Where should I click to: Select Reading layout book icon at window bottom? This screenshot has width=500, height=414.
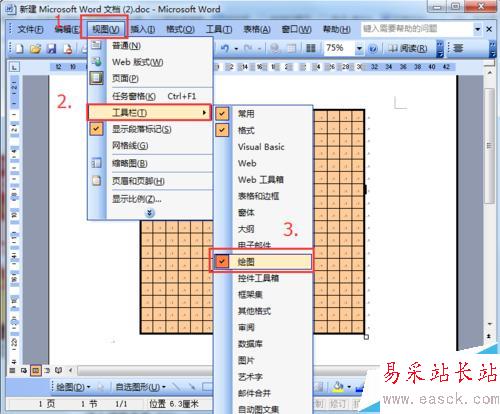click(59, 370)
